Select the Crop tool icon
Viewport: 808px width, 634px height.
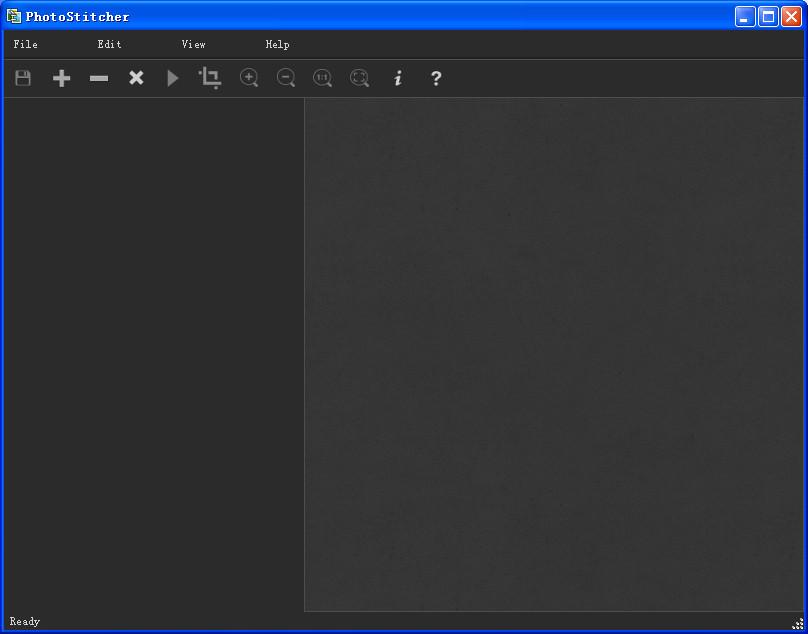pos(210,78)
